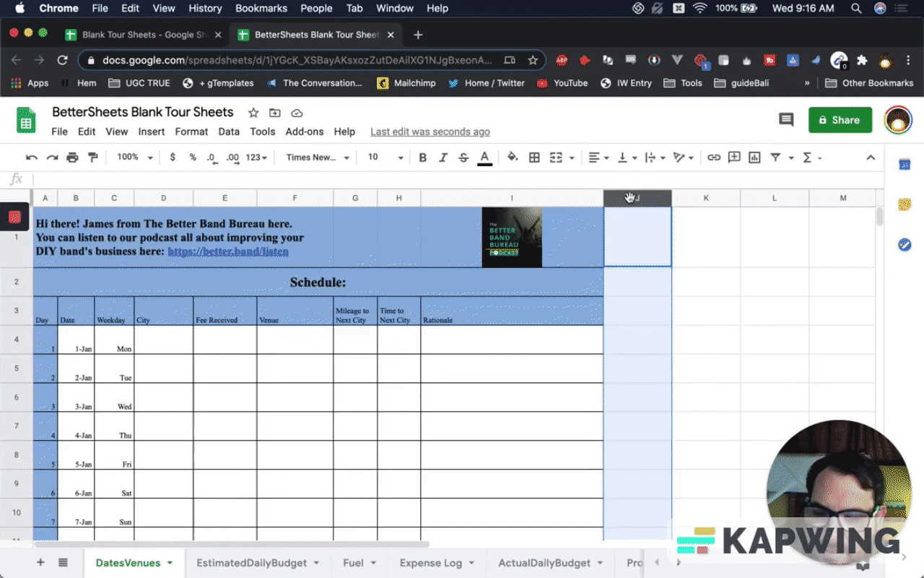Open a new Chrome tab
Screen dimensions: 924x578
[418, 35]
